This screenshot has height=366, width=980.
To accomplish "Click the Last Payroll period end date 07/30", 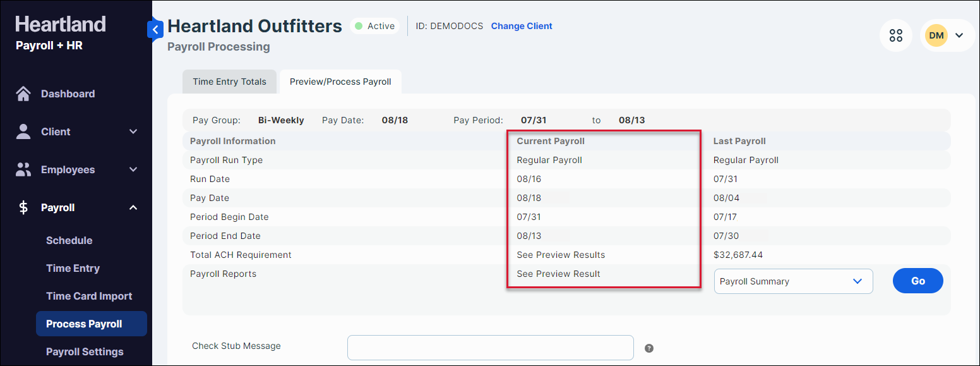I will tap(726, 236).
